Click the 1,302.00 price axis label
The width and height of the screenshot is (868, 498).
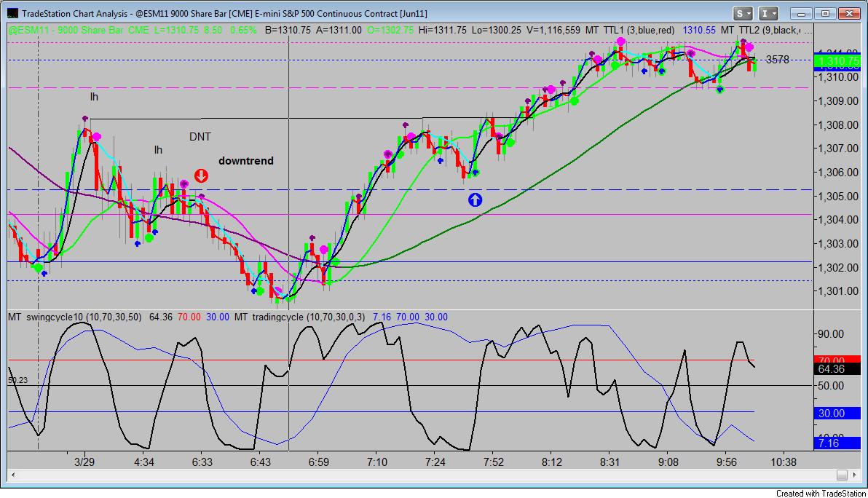coord(838,268)
